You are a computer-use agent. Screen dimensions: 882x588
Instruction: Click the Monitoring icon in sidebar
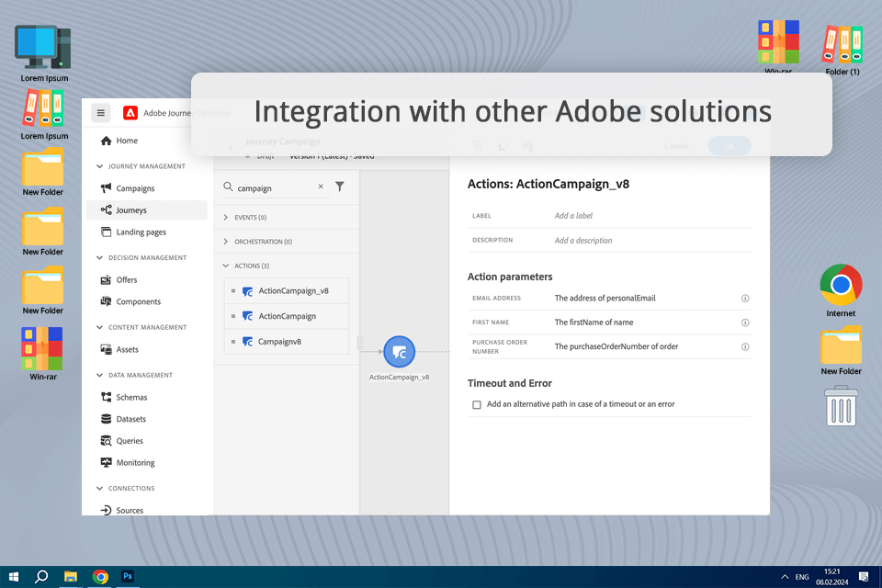(106, 462)
